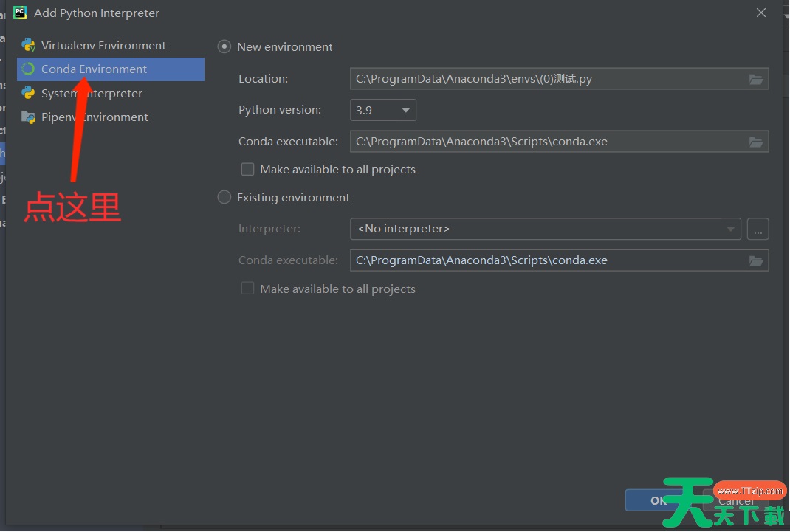The width and height of the screenshot is (790, 532).
Task: Click the Pipenv Environment folder icon
Action: tap(28, 117)
